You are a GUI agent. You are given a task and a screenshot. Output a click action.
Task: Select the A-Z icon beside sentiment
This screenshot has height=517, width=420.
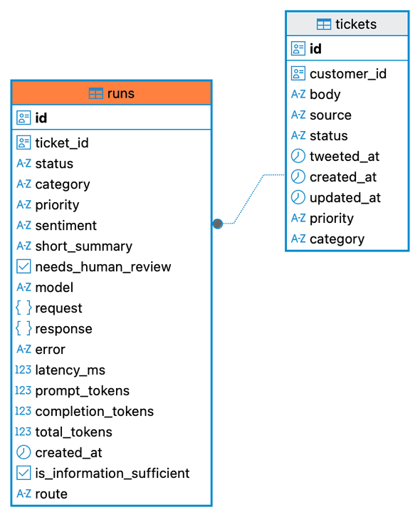pos(23,226)
